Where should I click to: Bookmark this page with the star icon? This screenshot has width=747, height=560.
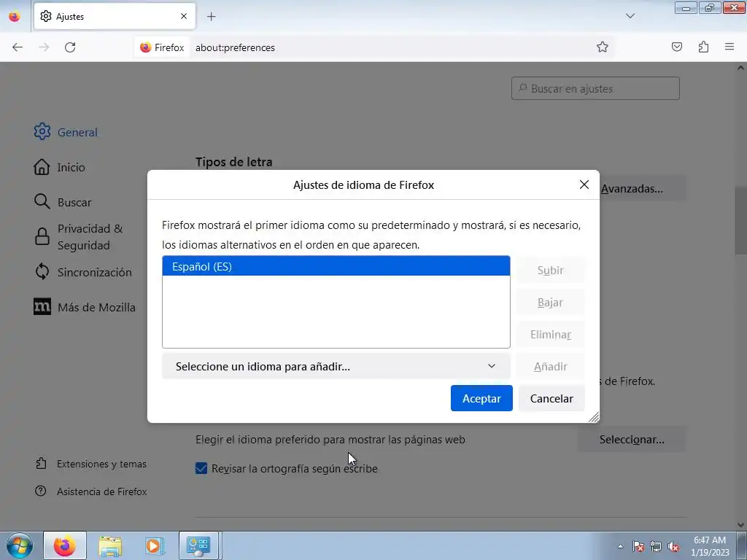pyautogui.click(x=602, y=47)
